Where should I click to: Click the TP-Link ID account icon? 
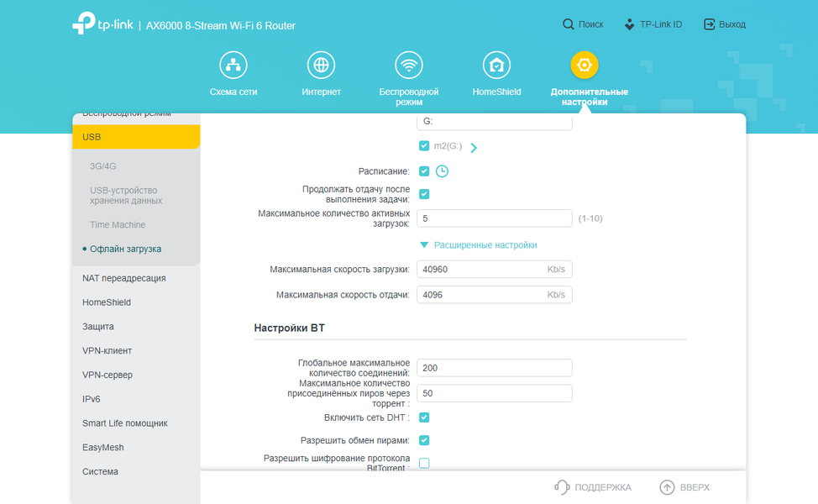tap(630, 24)
